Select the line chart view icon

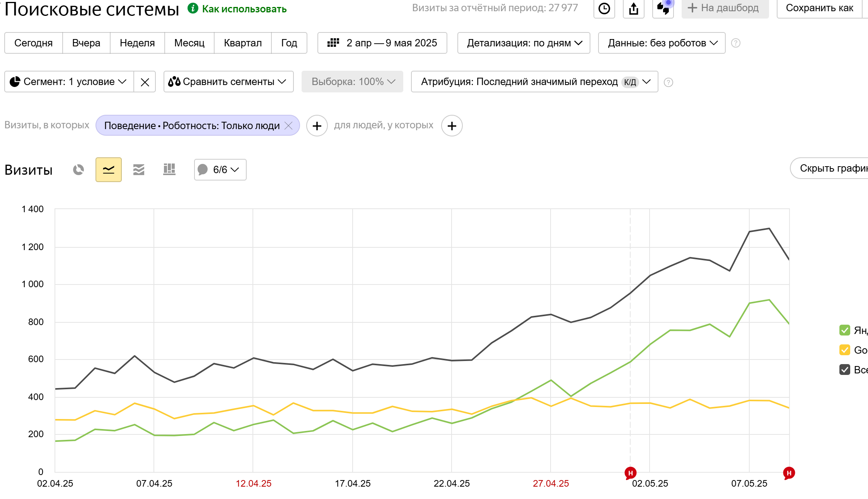(109, 170)
